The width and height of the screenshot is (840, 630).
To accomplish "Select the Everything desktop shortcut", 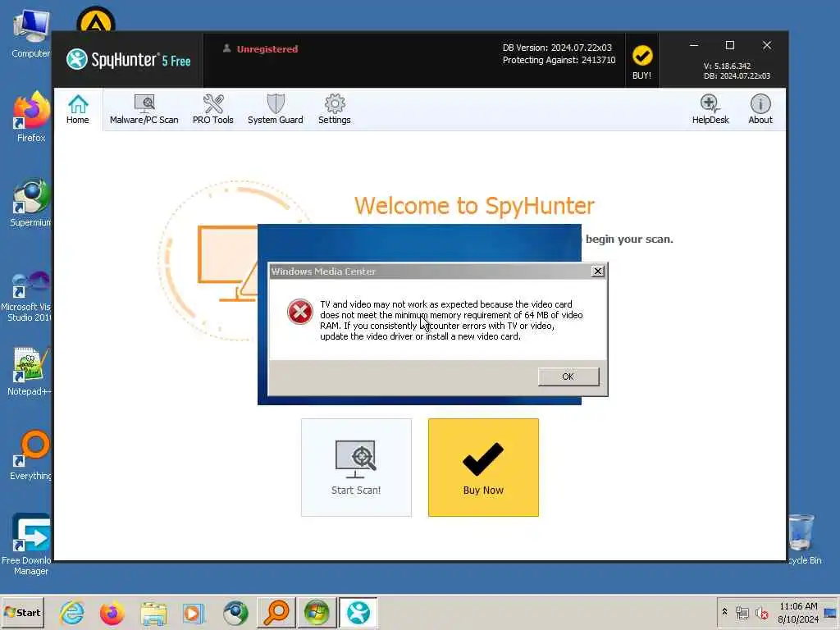I will (31, 455).
